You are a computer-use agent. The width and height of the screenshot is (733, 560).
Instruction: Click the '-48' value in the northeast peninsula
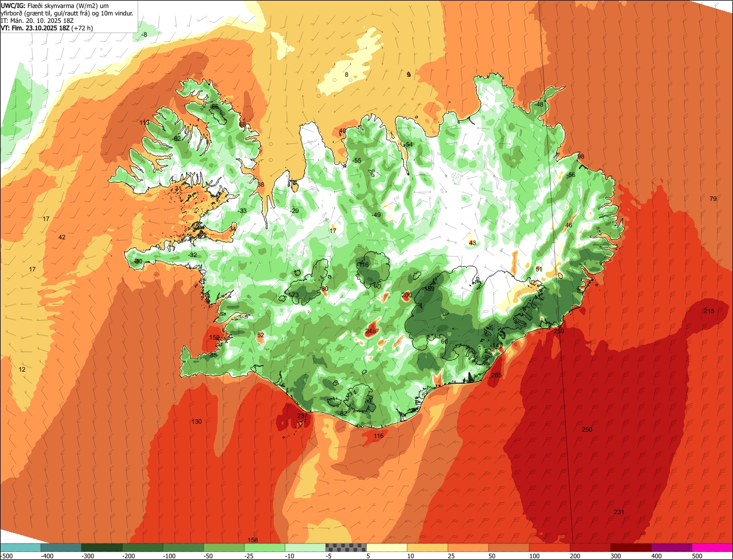pyautogui.click(x=538, y=104)
